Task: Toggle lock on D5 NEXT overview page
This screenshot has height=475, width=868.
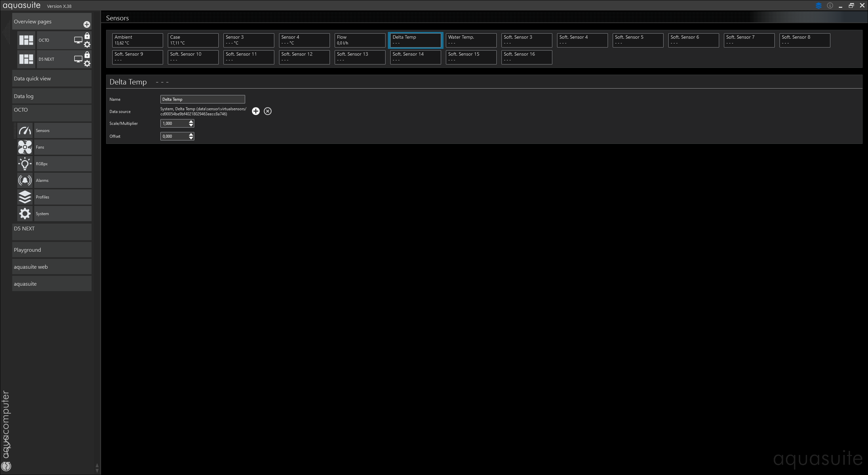Action: tap(87, 55)
